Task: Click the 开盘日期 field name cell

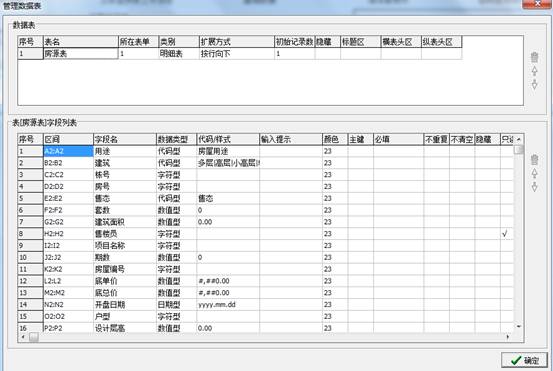Action: pos(124,304)
